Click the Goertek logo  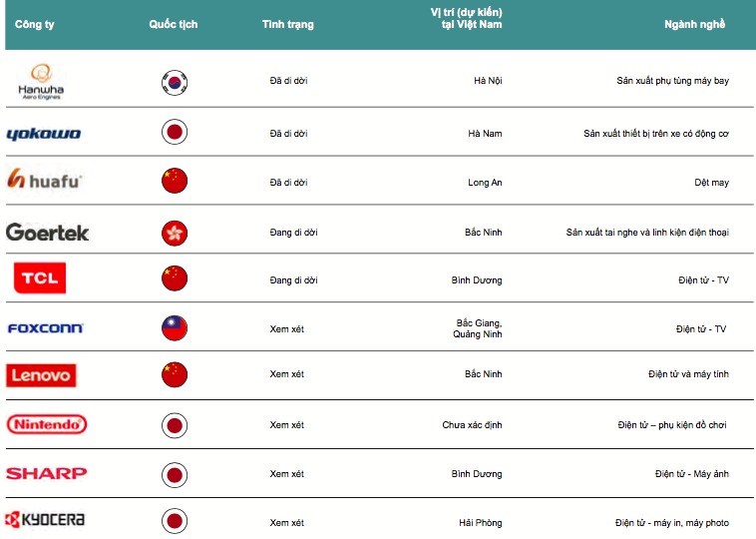pyautogui.click(x=47, y=233)
